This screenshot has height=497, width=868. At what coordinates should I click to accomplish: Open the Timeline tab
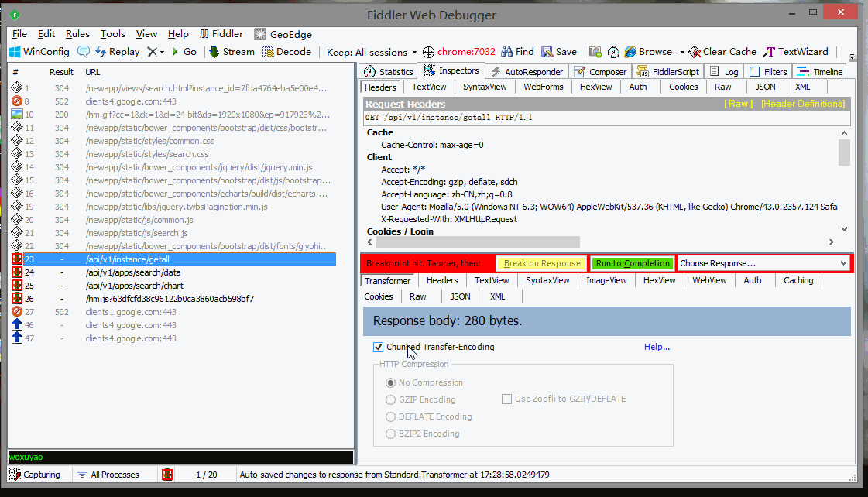tap(821, 72)
